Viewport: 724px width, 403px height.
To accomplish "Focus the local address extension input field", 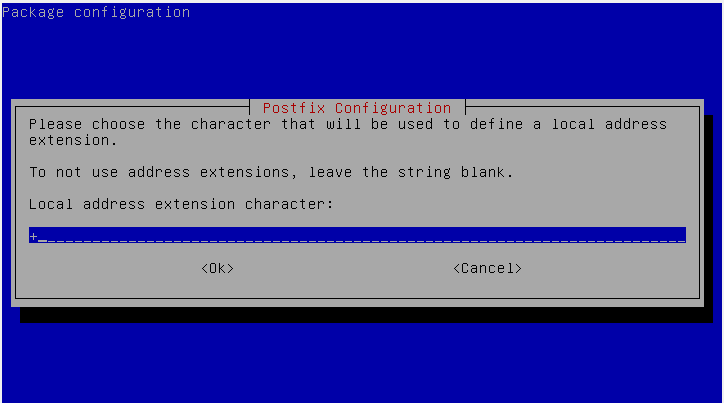I will (x=357, y=235).
